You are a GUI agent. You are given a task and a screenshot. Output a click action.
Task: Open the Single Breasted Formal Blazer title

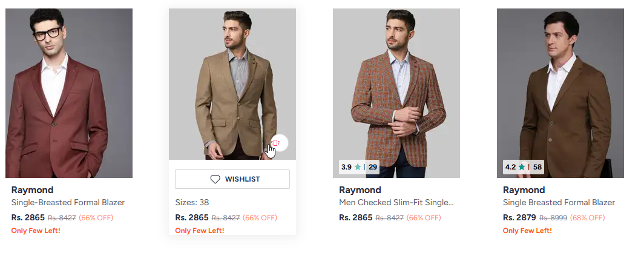559,203
